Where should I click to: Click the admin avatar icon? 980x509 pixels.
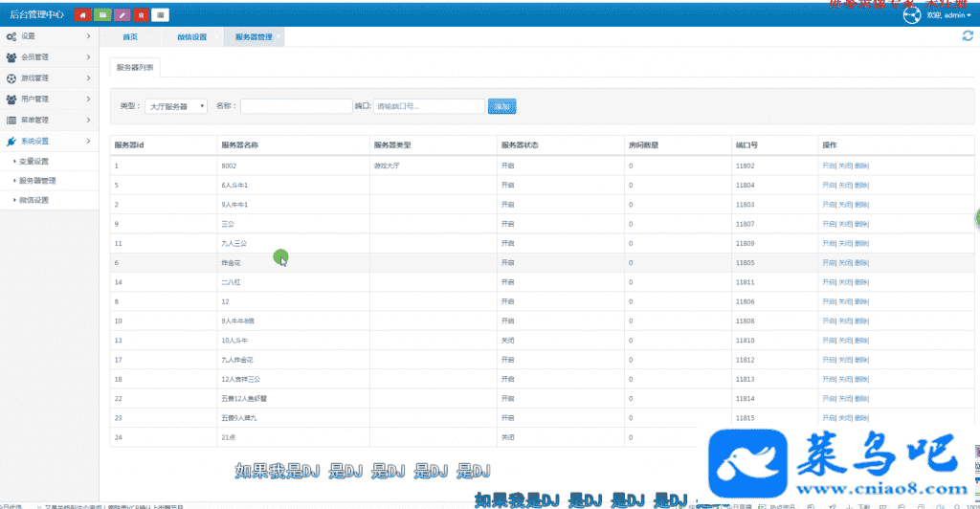point(910,15)
